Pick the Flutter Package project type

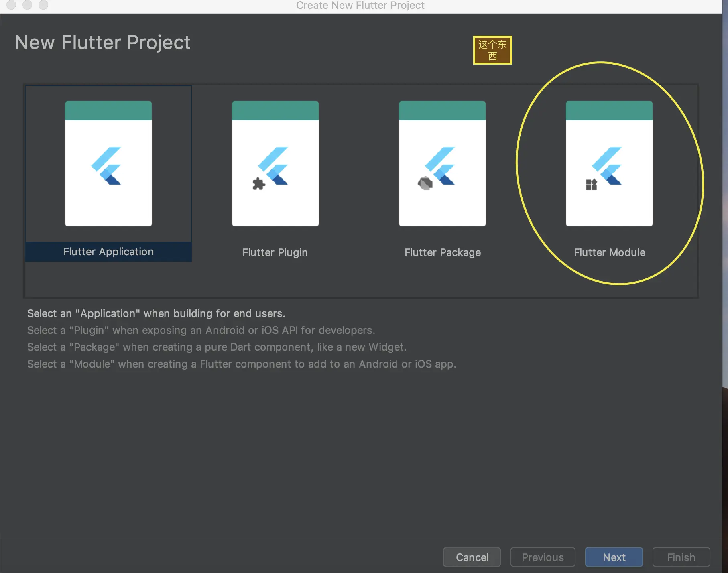tap(442, 173)
